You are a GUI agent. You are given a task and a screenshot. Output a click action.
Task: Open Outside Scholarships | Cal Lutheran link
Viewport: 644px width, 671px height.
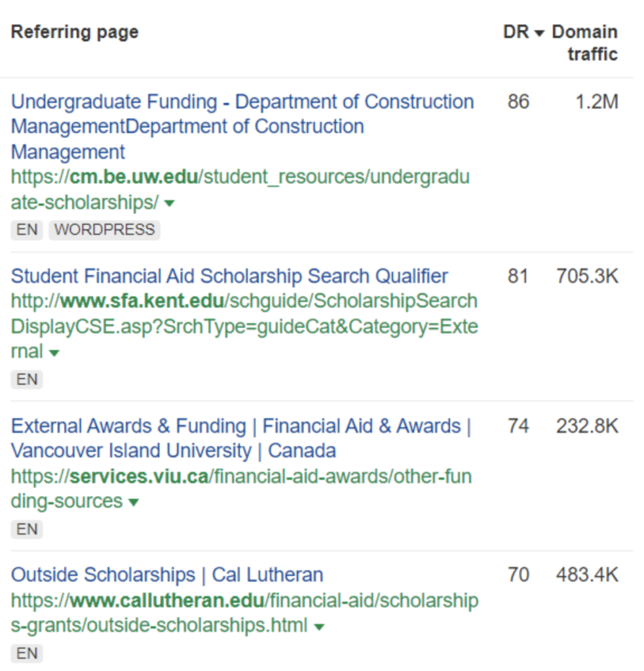[x=167, y=575]
